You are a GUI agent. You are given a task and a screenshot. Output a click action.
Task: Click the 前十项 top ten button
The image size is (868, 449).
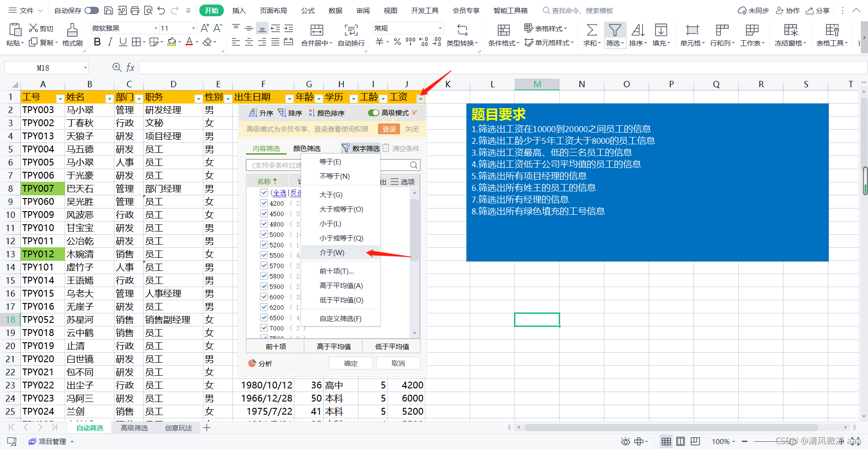[276, 346]
